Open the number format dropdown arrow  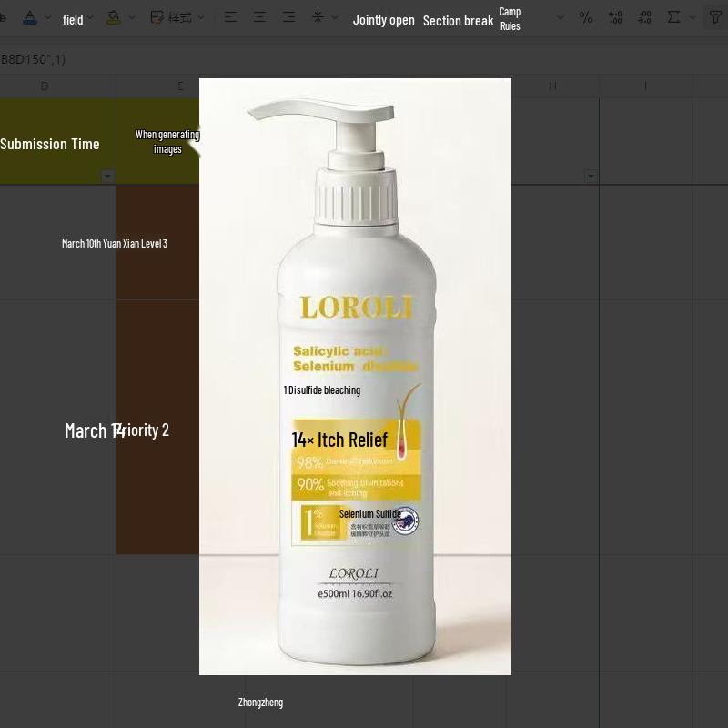(x=561, y=18)
